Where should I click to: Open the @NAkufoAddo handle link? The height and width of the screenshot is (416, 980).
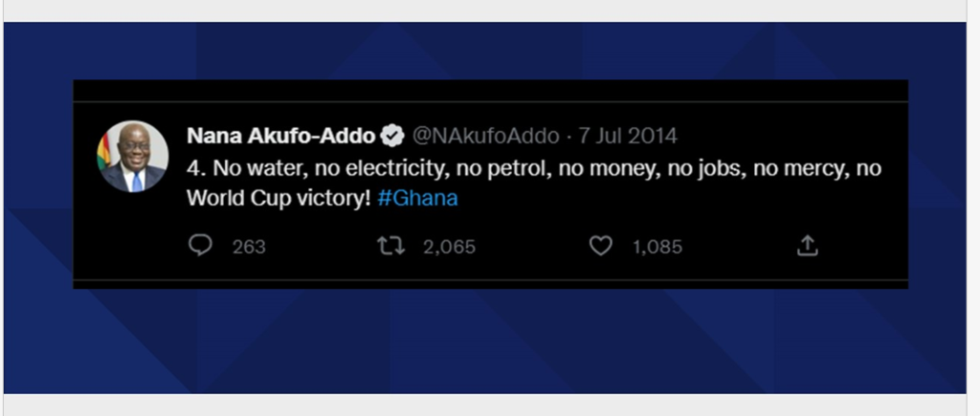click(x=485, y=135)
